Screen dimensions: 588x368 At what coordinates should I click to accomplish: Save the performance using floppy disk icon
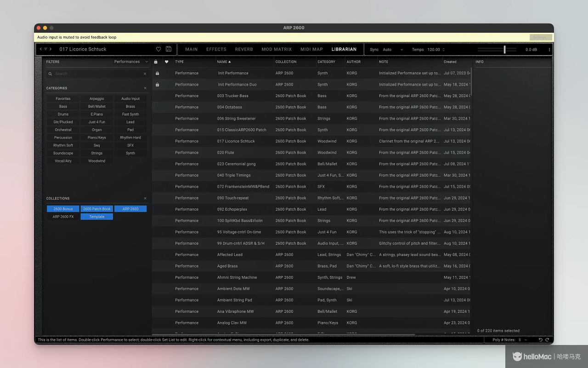coord(169,49)
